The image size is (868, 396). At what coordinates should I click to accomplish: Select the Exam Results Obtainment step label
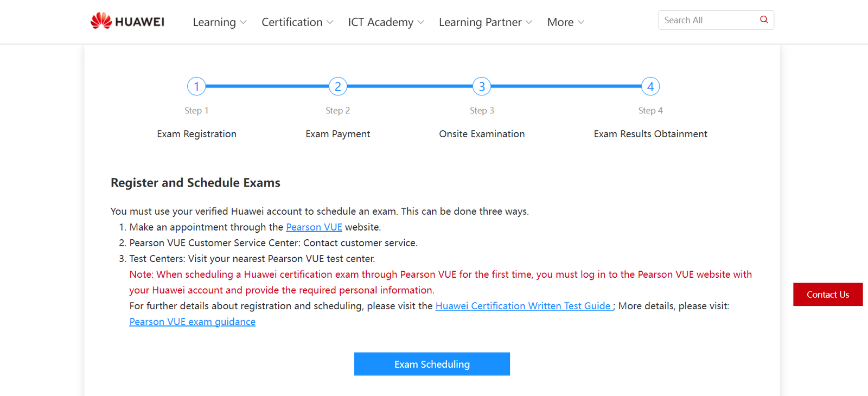(650, 134)
